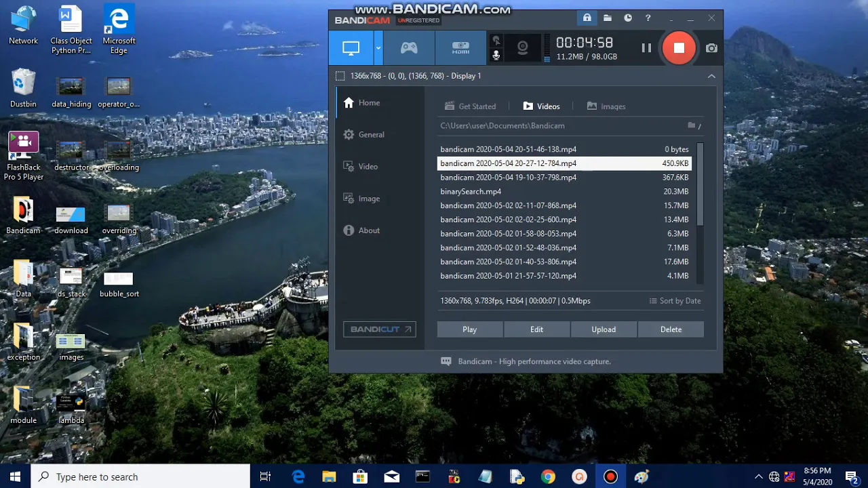Open Windows Start menu
This screenshot has height=488, width=868.
15,477
